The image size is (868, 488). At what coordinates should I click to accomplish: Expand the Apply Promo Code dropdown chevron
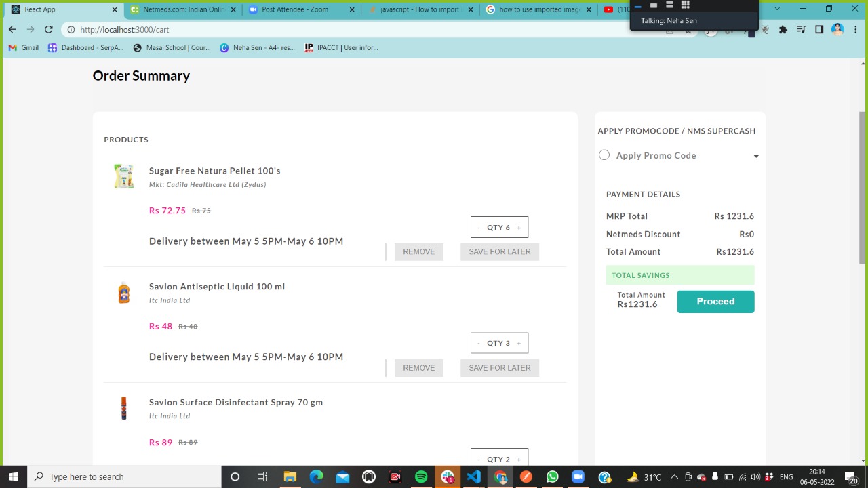click(755, 155)
